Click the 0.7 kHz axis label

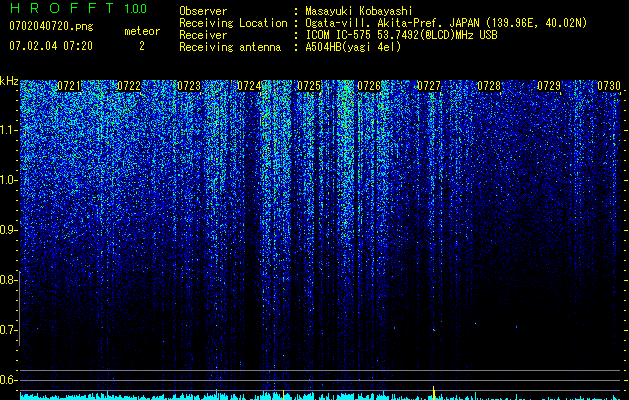click(x=7, y=330)
